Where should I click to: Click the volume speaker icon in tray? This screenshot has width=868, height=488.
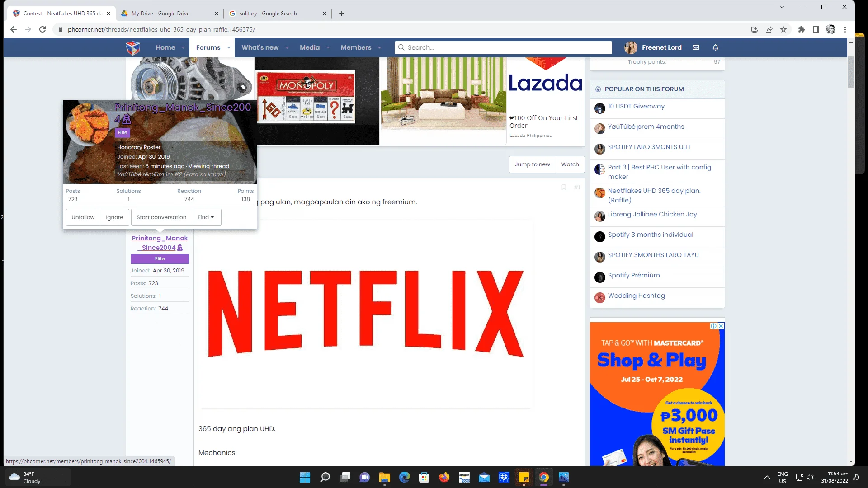(x=810, y=477)
